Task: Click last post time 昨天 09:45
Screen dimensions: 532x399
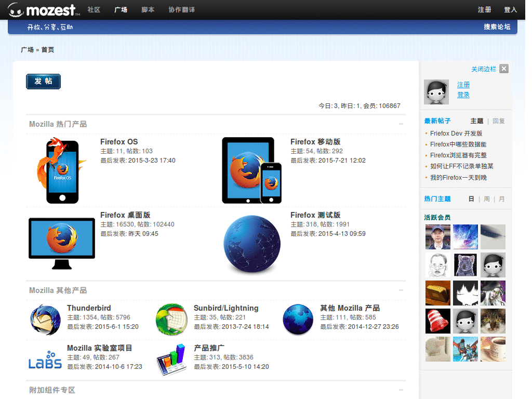Action: pyautogui.click(x=143, y=234)
